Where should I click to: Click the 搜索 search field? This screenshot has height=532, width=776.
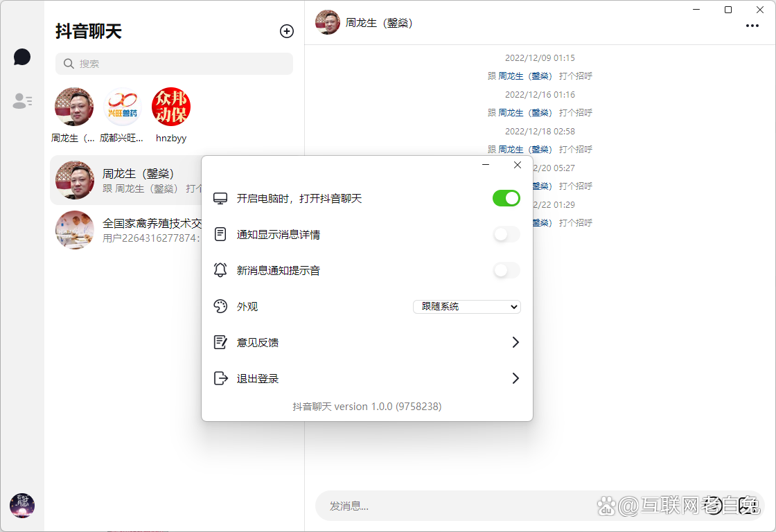pyautogui.click(x=174, y=64)
